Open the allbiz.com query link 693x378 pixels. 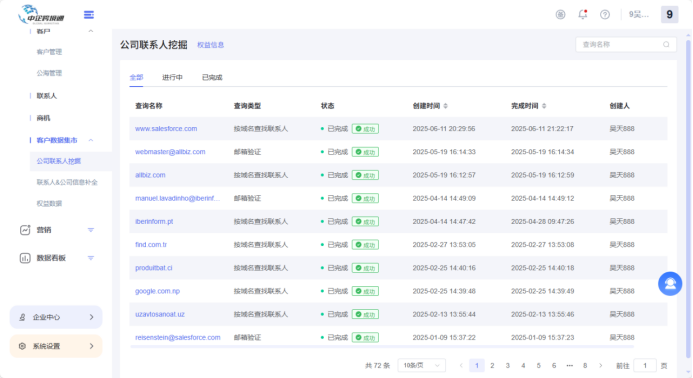(x=150, y=175)
